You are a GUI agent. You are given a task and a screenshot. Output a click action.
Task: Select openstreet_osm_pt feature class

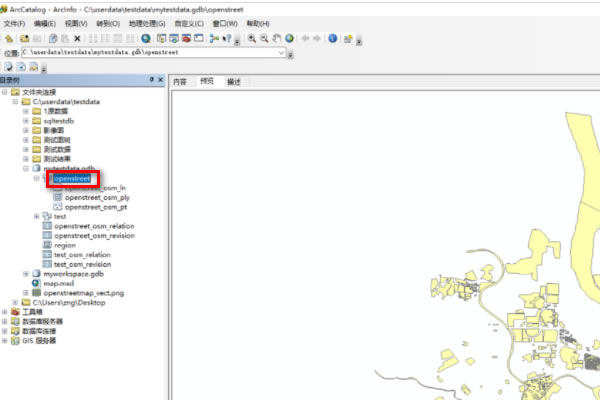pyautogui.click(x=96, y=207)
